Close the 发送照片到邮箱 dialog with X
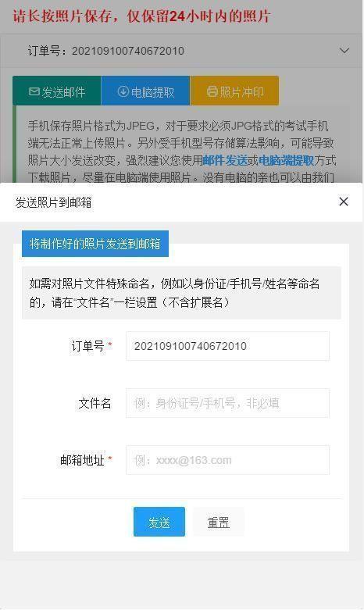Image resolution: width=364 pixels, height=610 pixels. [344, 202]
